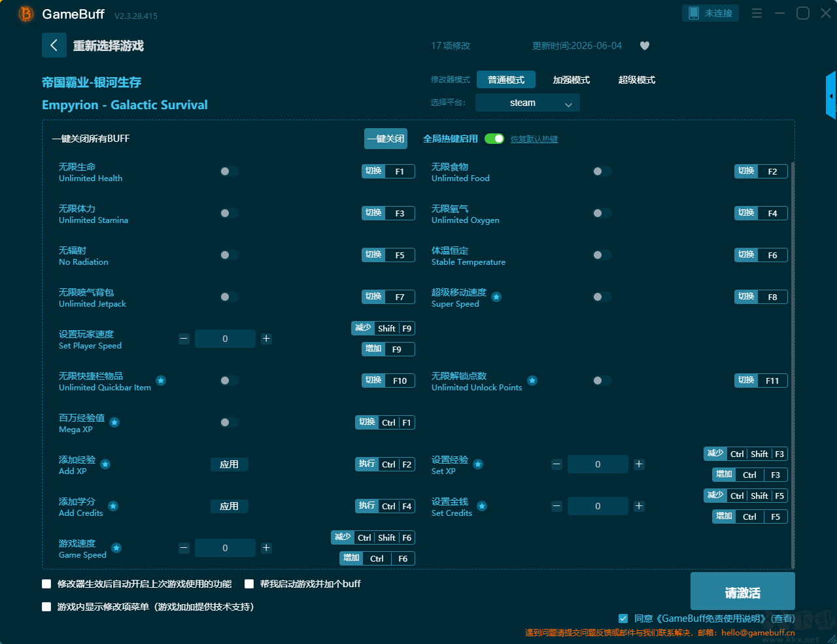The height and width of the screenshot is (644, 837).
Task: Toggle Unlimited Quickbar Item switch
Action: coord(230,381)
